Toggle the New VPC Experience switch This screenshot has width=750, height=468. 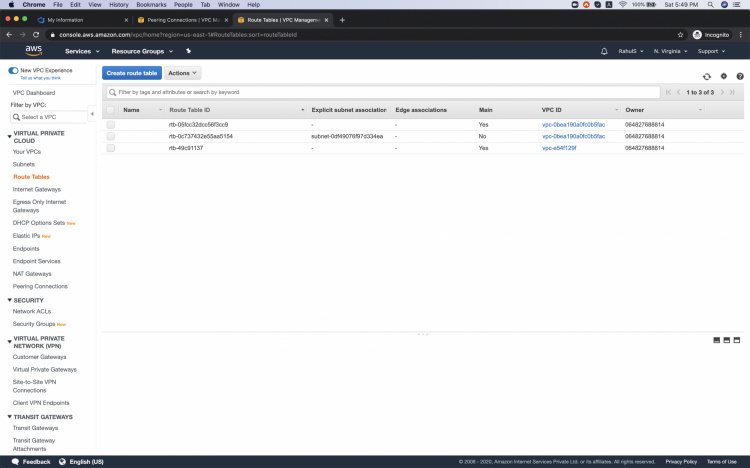pyautogui.click(x=13, y=70)
